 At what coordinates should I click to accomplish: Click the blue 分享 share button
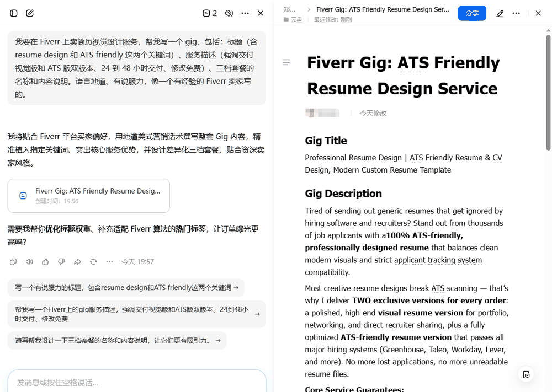coord(472,13)
